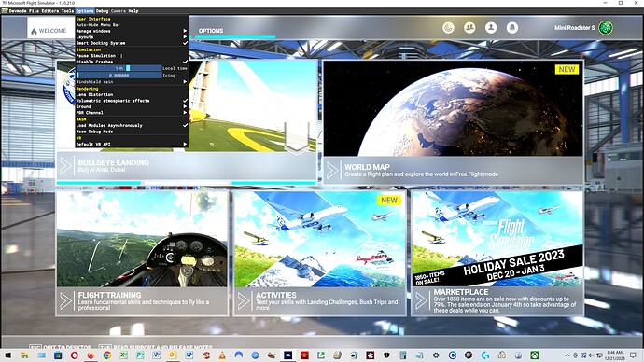Open the taskbar clock and date

(x=614, y=355)
